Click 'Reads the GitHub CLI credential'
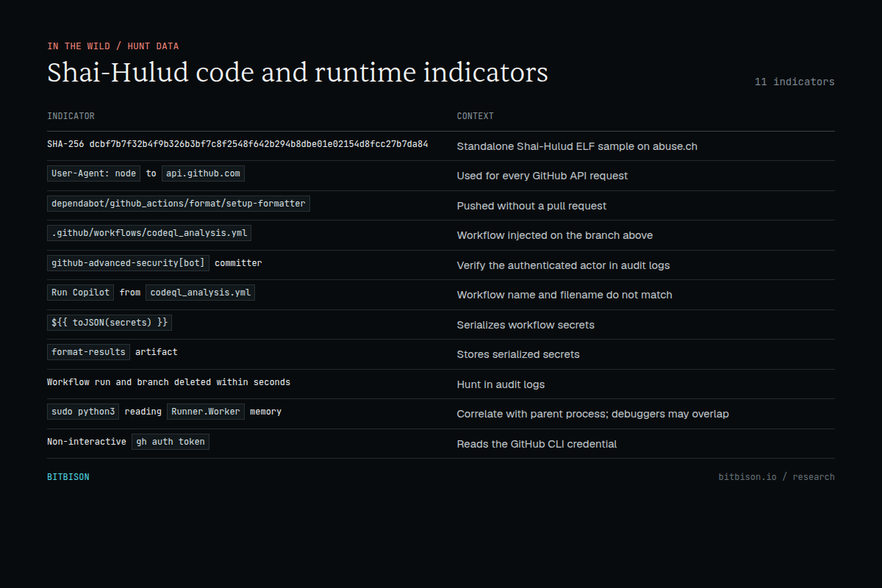882x588 pixels. pyautogui.click(x=537, y=444)
